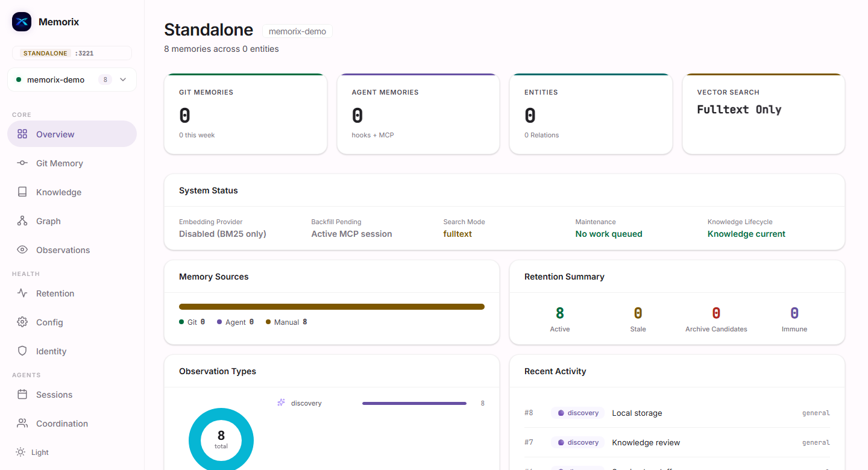Image resolution: width=868 pixels, height=470 pixels.
Task: Click the Memorix logo icon
Action: [x=22, y=22]
